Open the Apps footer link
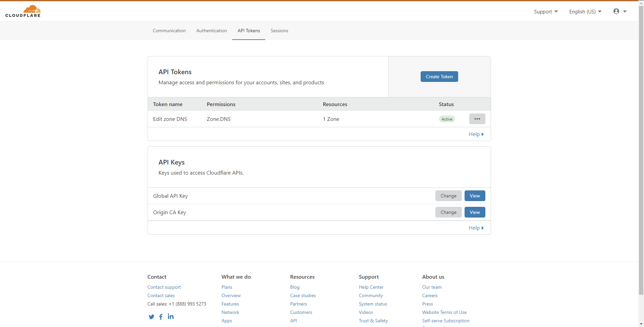Viewport: 644px width, 327px height. [227, 321]
